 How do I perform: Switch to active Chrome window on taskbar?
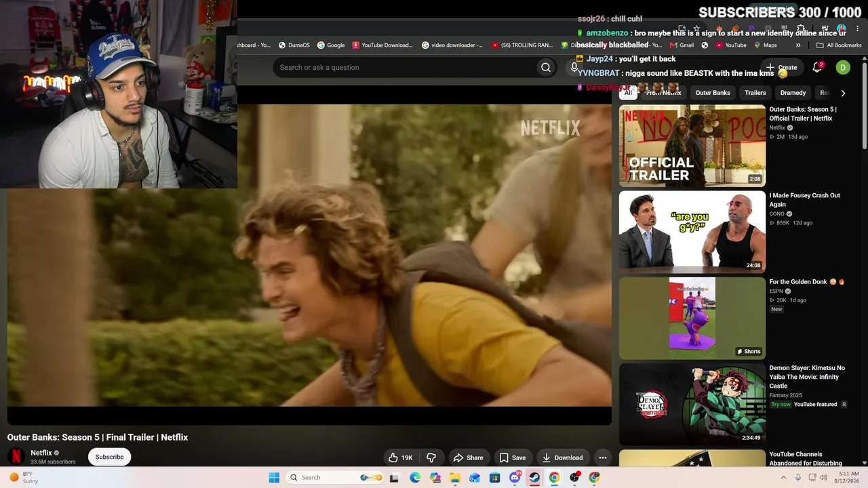555,477
